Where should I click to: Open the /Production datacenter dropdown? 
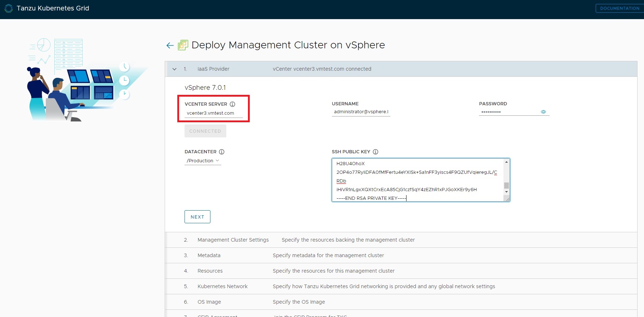point(203,161)
